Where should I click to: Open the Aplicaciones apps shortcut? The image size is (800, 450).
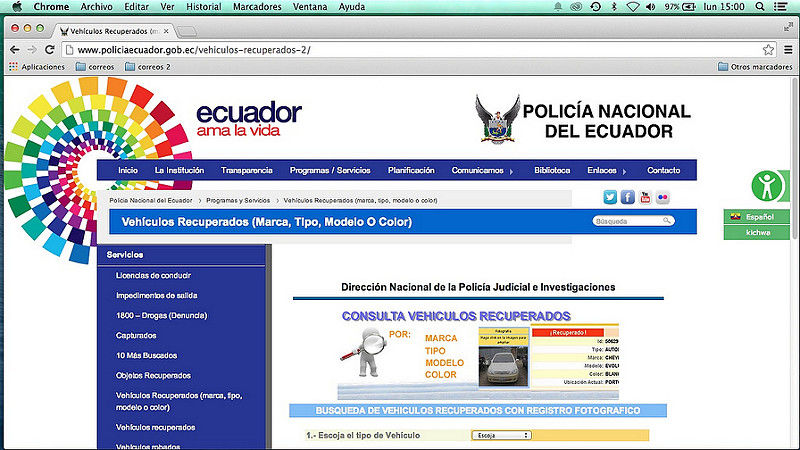(37, 67)
